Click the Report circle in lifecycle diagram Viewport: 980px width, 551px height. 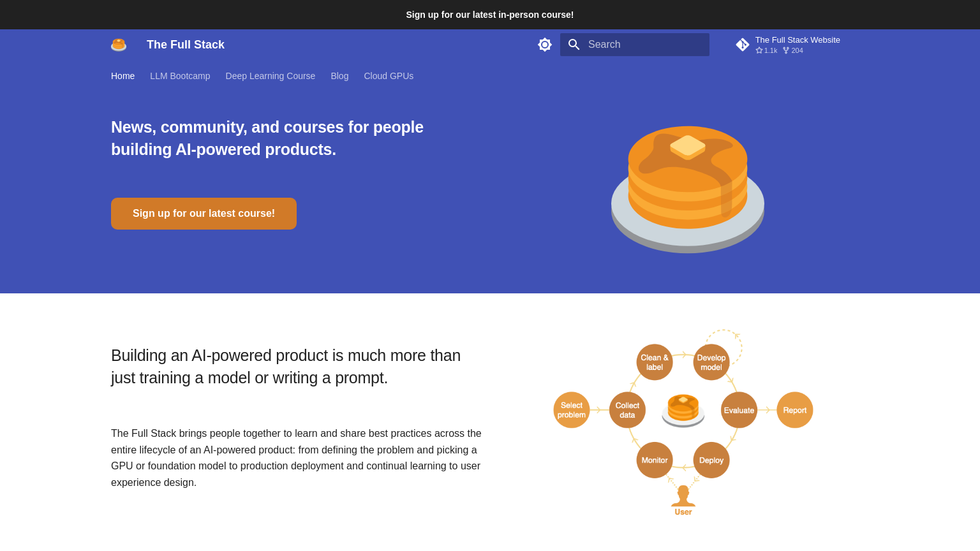pos(795,410)
